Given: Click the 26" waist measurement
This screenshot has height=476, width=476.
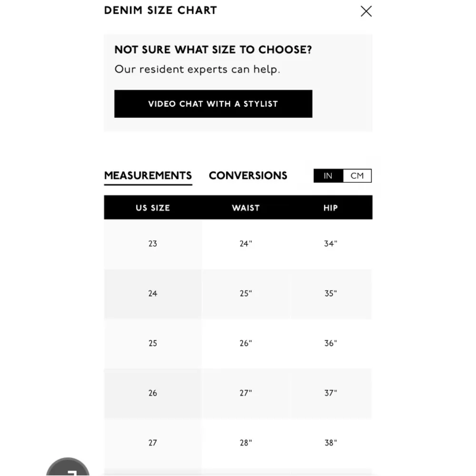Looking at the screenshot, I should 246,343.
